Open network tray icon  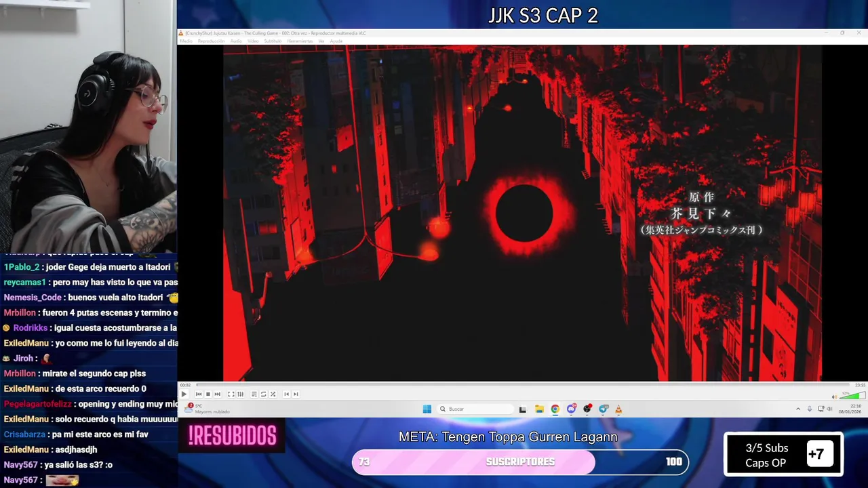tap(821, 409)
